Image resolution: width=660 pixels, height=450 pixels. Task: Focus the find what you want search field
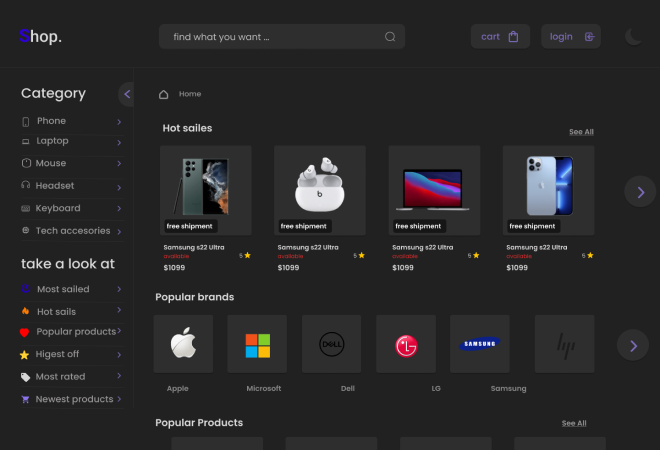point(282,37)
